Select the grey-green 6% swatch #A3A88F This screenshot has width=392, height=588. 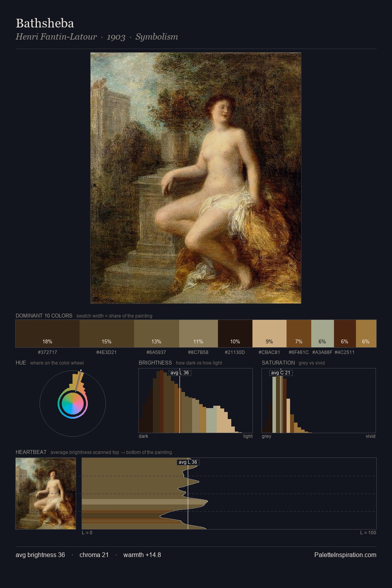(x=322, y=334)
